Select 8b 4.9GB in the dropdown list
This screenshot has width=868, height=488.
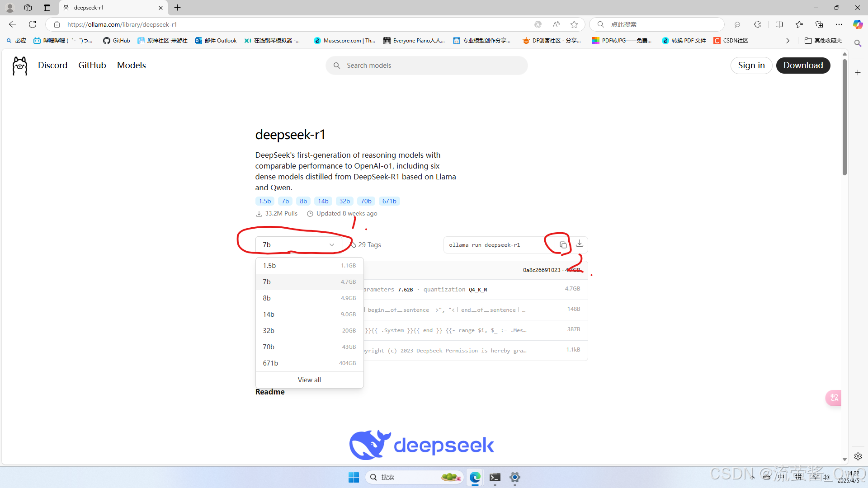point(310,298)
